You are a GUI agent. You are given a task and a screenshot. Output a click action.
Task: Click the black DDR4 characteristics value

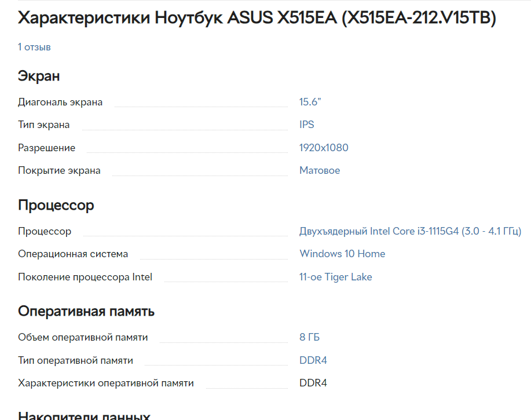[x=313, y=383]
